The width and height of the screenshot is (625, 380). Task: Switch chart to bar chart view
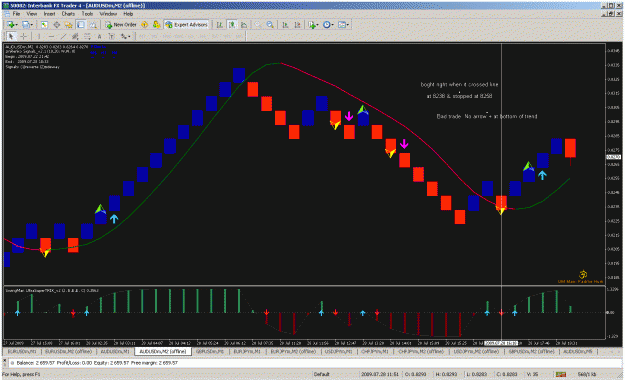(220, 25)
